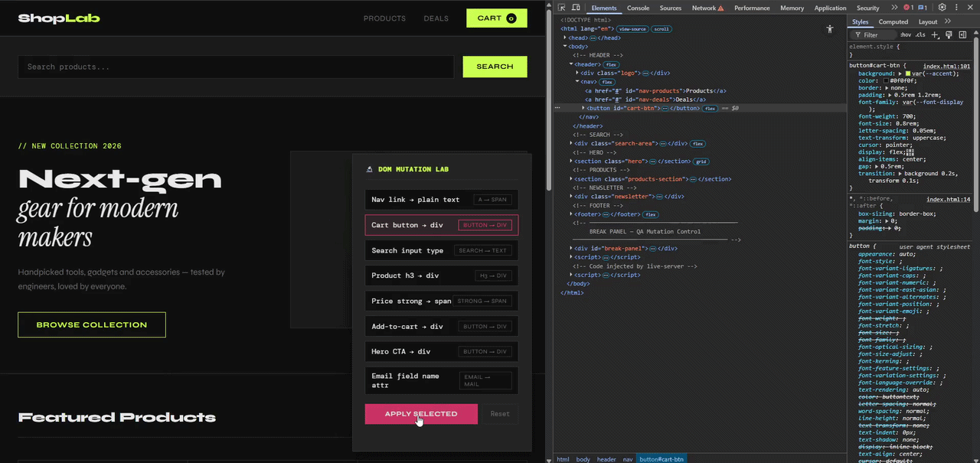This screenshot has width=980, height=463.
Task: Toggle the :hov element state panel
Action: pyautogui.click(x=906, y=34)
